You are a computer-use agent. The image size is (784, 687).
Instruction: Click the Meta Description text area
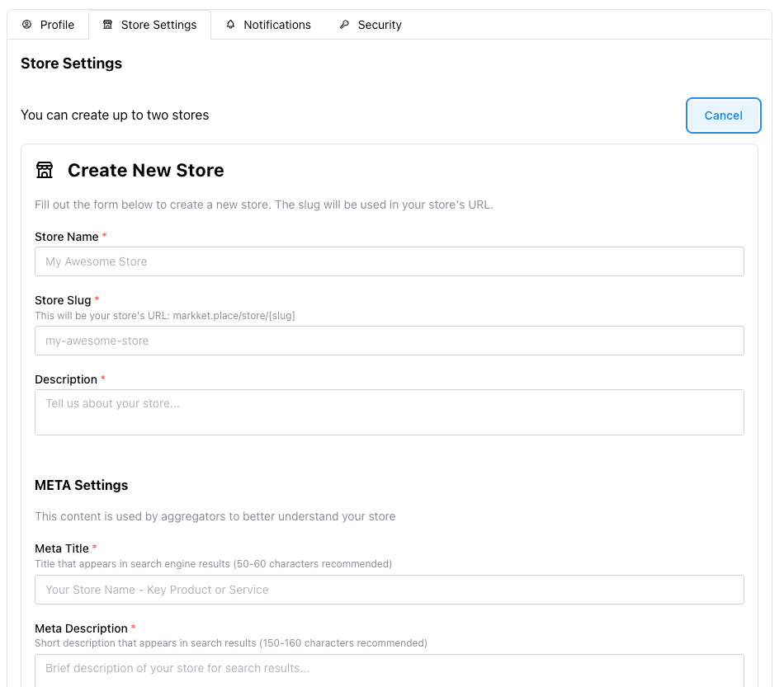389,669
